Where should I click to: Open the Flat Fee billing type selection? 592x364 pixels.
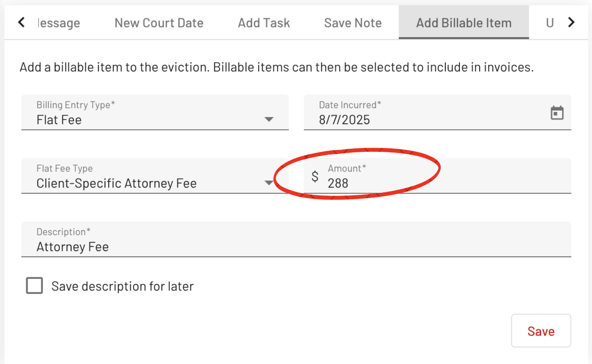click(x=155, y=113)
